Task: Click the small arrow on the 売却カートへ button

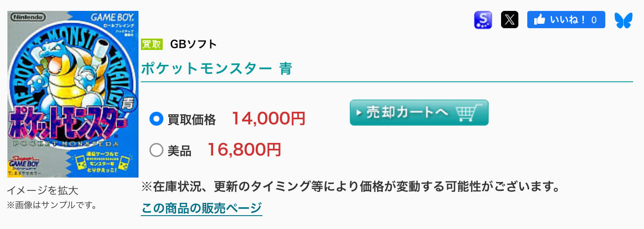Action: [x=359, y=113]
